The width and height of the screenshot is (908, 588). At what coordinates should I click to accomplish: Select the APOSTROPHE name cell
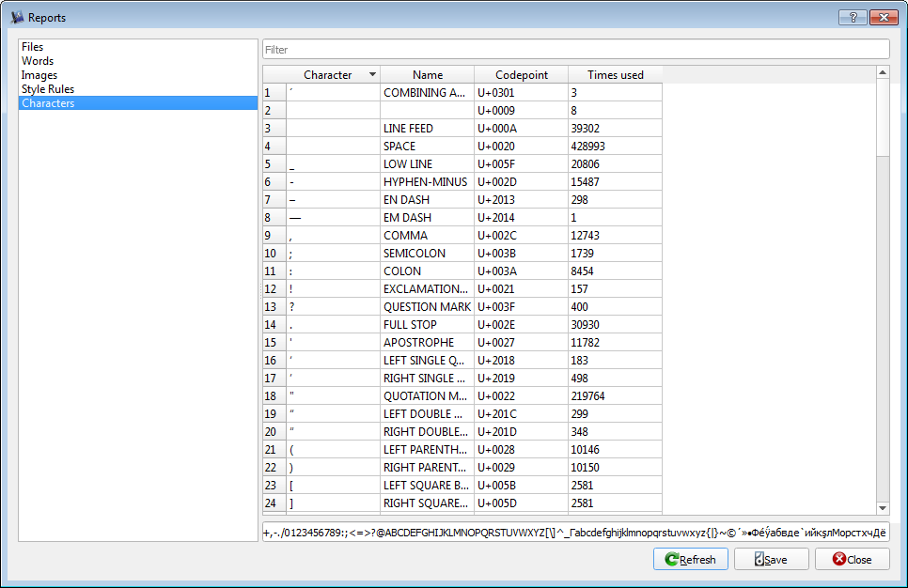pyautogui.click(x=428, y=343)
